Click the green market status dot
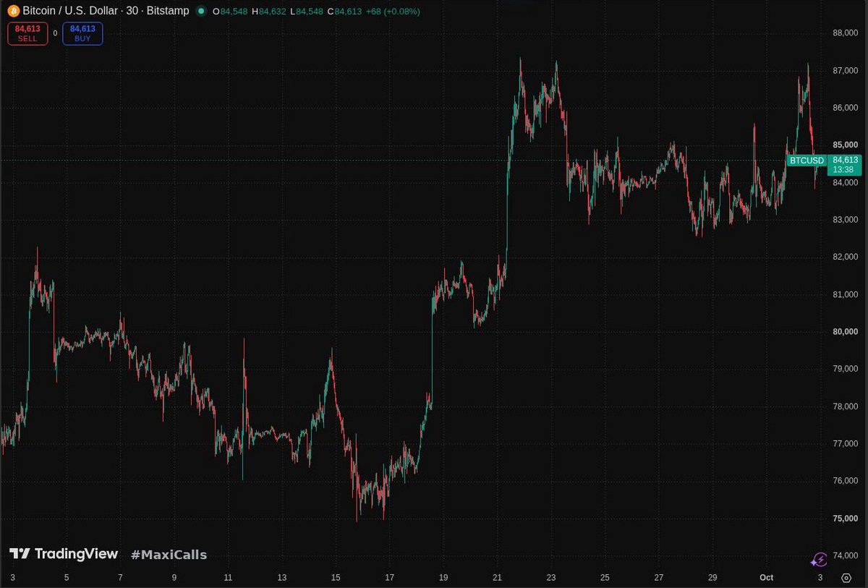Screen dimensions: 868x588 (201, 11)
